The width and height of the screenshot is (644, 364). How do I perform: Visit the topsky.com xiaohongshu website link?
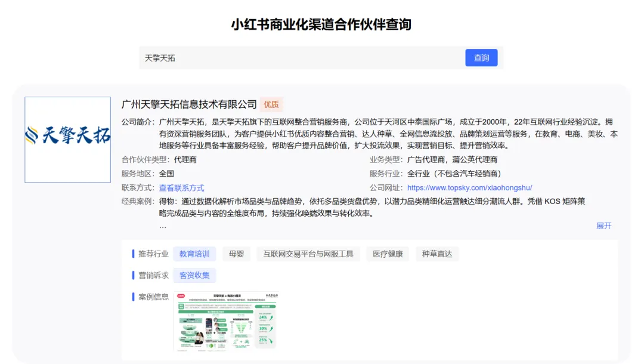(469, 188)
